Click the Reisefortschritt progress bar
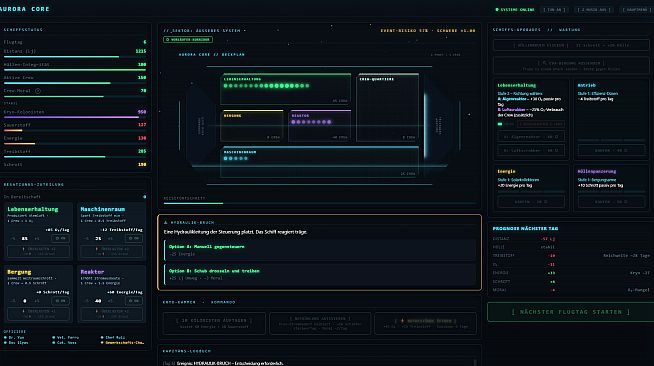The image size is (654, 366). [x=320, y=203]
